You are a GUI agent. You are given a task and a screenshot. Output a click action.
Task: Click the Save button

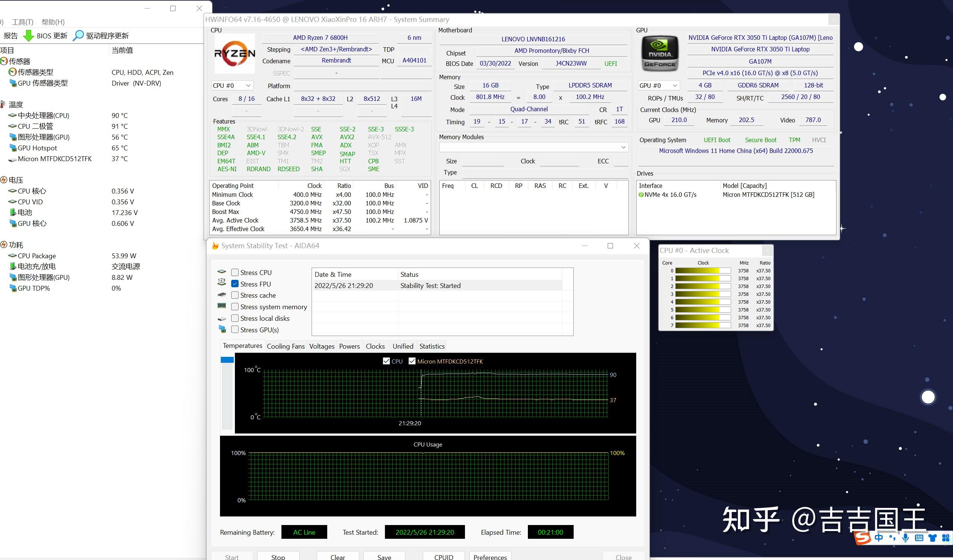[x=384, y=556]
